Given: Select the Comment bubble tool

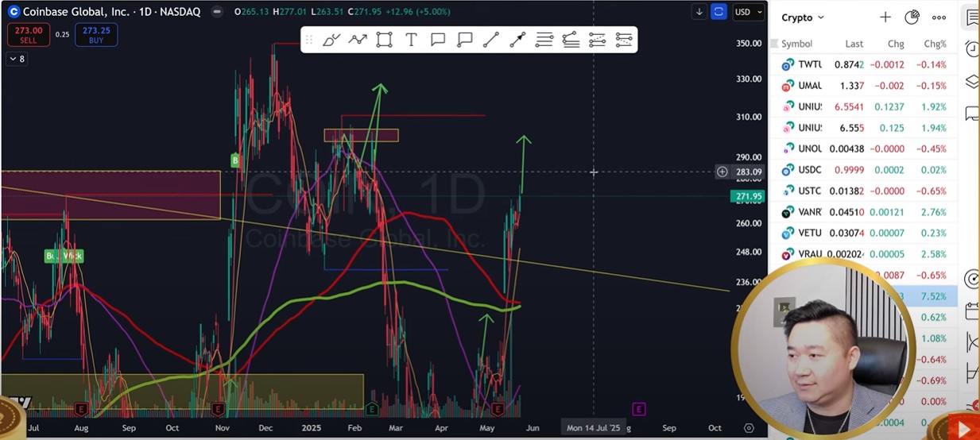Looking at the screenshot, I should click(x=438, y=40).
